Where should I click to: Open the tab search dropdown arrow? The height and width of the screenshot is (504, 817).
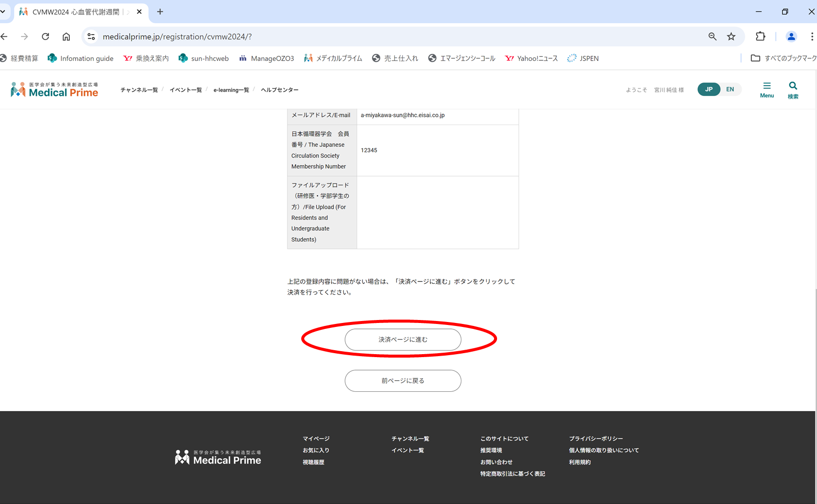coord(3,11)
